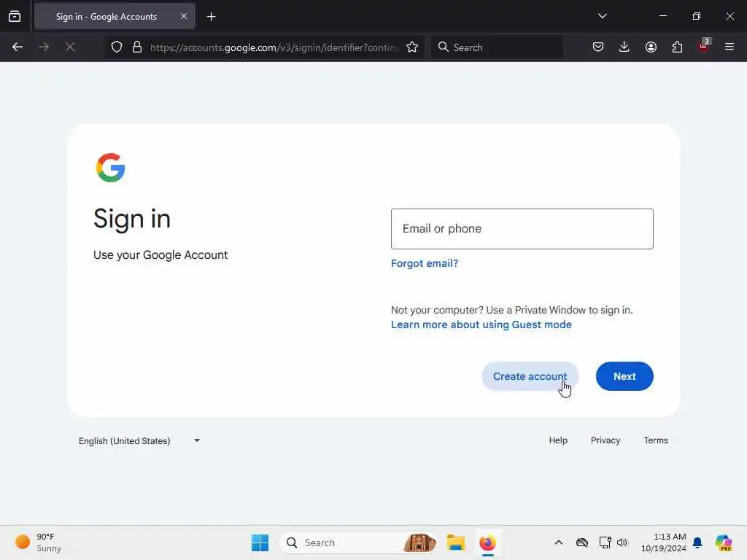Open File Explorer from the taskbar
This screenshot has width=747, height=560.
pyautogui.click(x=456, y=542)
